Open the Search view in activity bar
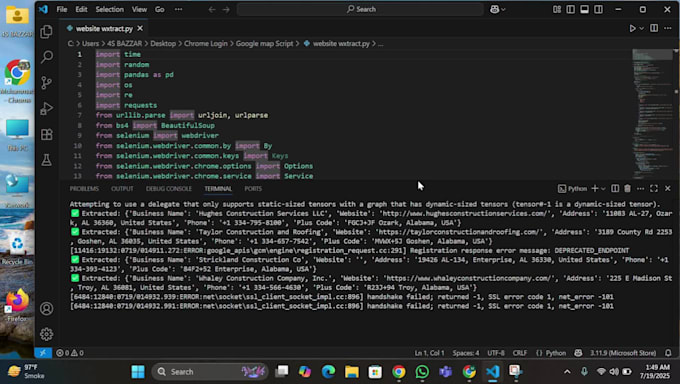The width and height of the screenshot is (680, 384). click(x=46, y=56)
